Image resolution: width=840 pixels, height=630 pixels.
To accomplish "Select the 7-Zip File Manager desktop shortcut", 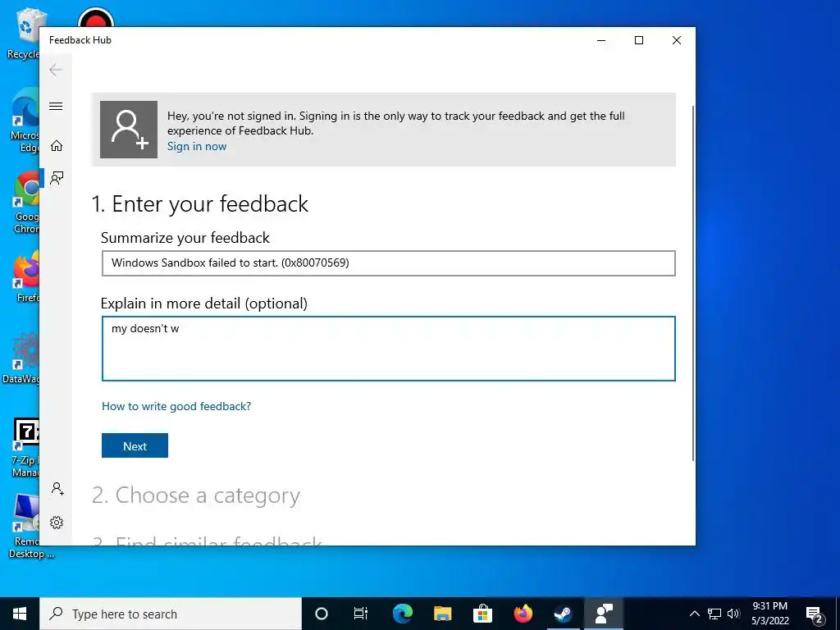I will 25,448.
